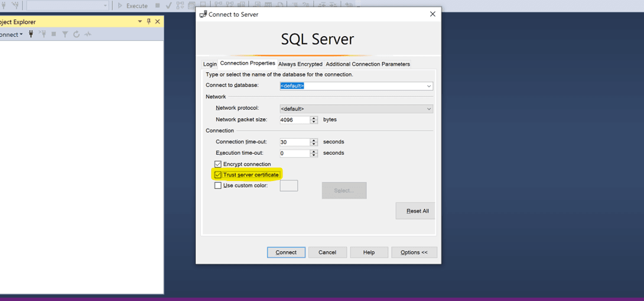Increase Network packet size with up arrow
Viewport: 644px width, 301px height.
[314, 118]
